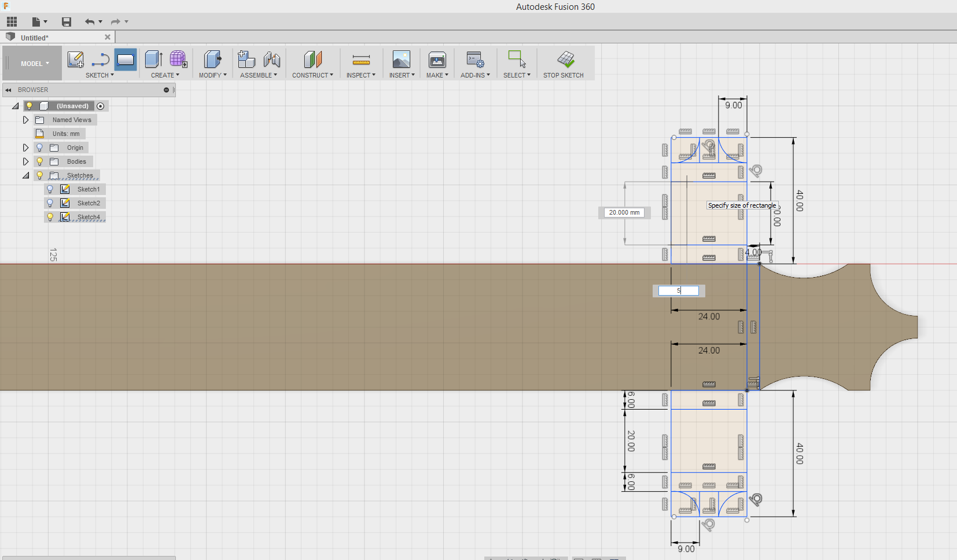Viewport: 957px width, 560px height.
Task: Toggle Sketch1 visibility bulb
Action: [x=50, y=189]
